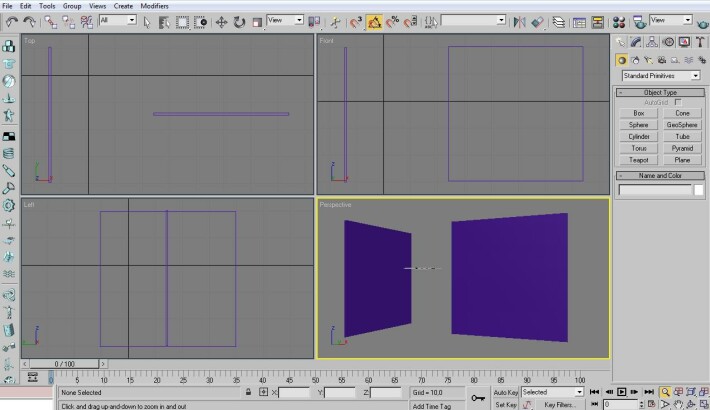Activate the Select and Rotate tool

click(x=239, y=22)
